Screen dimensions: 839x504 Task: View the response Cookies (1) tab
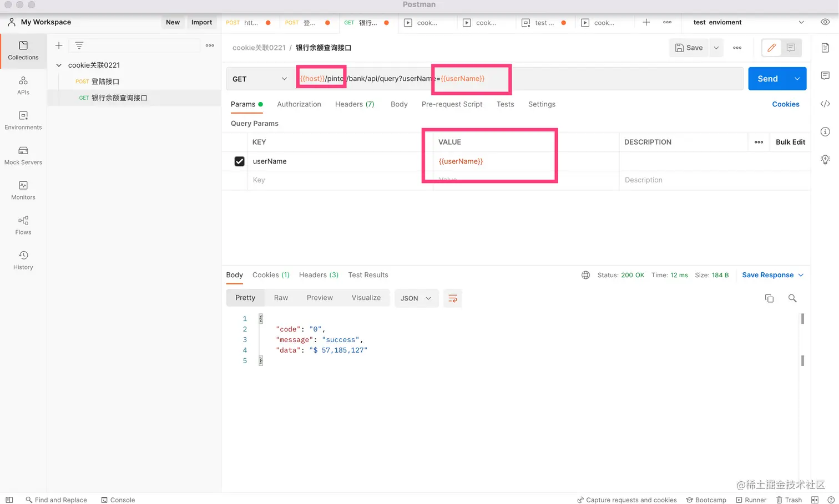pos(271,275)
